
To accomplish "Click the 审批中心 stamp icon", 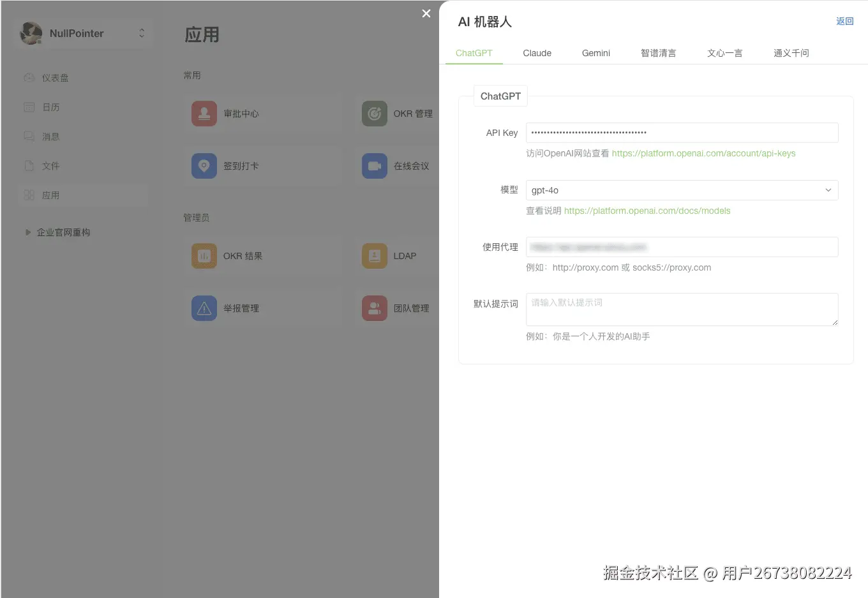I will point(204,114).
